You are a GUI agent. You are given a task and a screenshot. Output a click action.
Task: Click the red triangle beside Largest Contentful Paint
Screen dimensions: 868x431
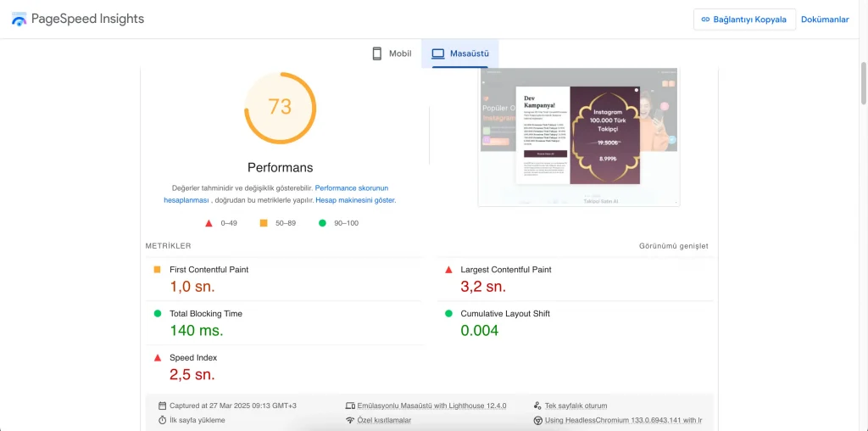pyautogui.click(x=448, y=270)
